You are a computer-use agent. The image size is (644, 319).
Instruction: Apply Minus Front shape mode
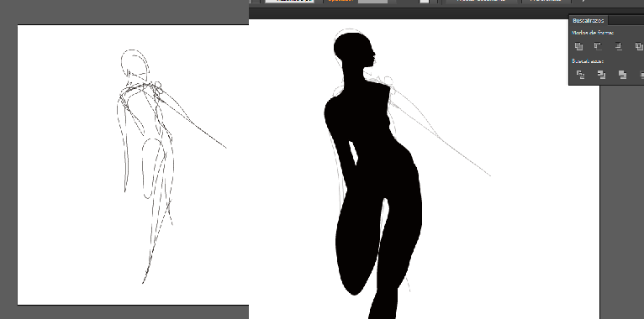point(599,46)
